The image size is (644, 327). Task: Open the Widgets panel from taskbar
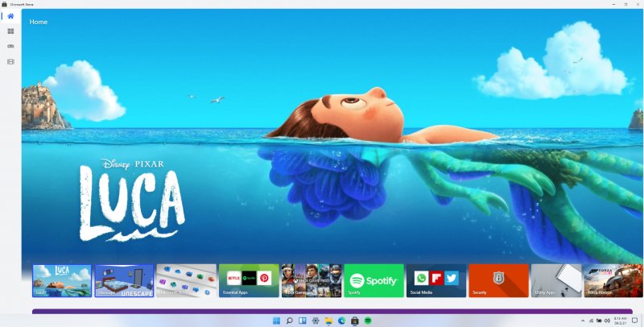pyautogui.click(x=303, y=321)
